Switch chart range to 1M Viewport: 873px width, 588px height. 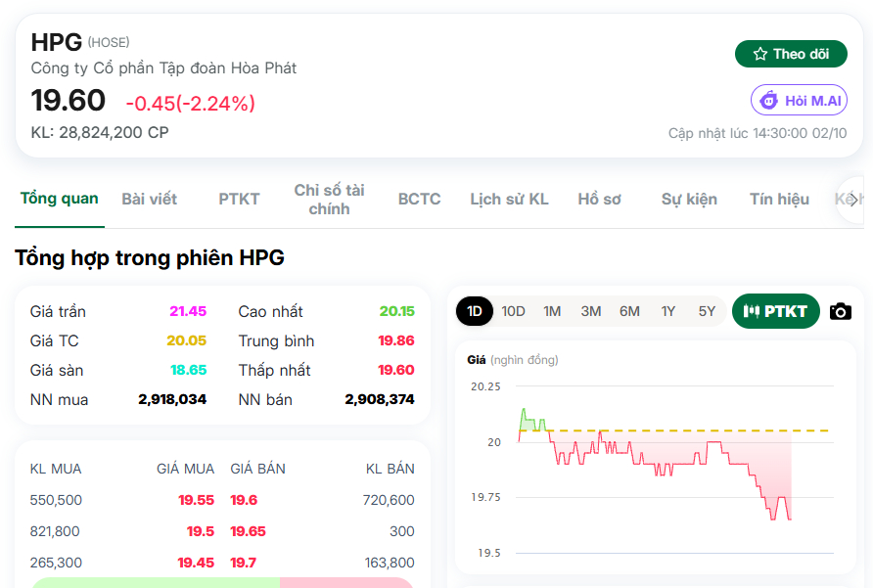tap(552, 311)
